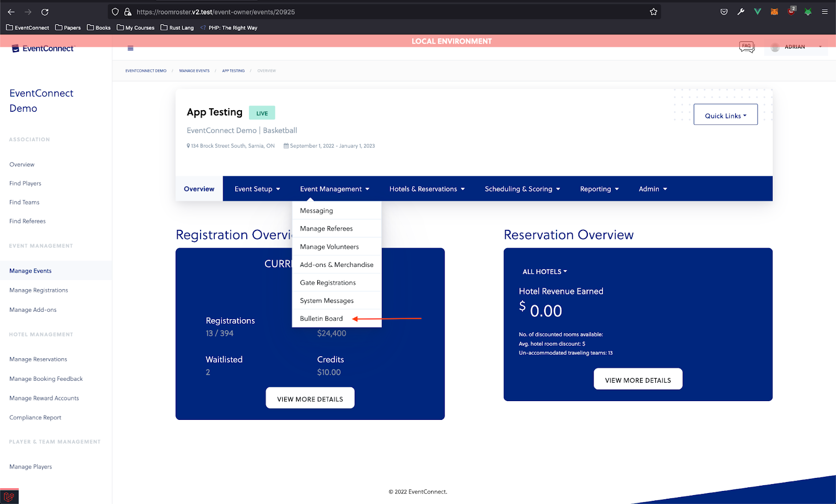Expand the Event Setup menu
The height and width of the screenshot is (504, 836).
[x=257, y=189]
